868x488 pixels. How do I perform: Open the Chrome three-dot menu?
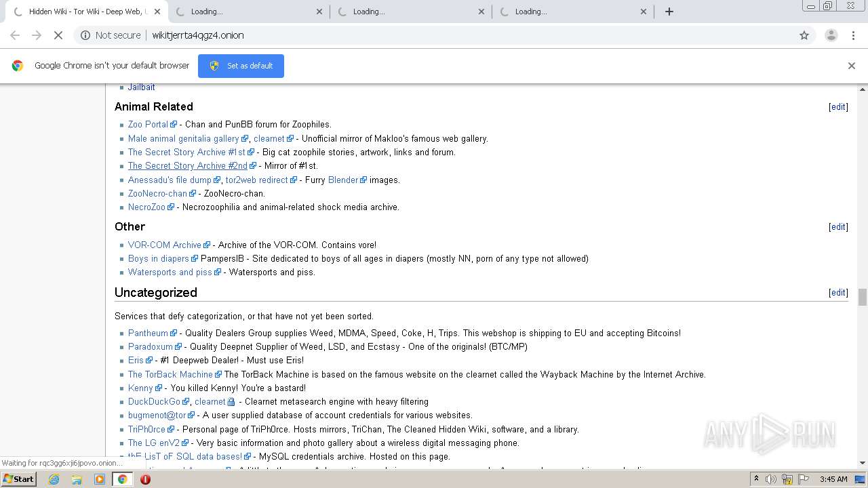click(x=853, y=35)
